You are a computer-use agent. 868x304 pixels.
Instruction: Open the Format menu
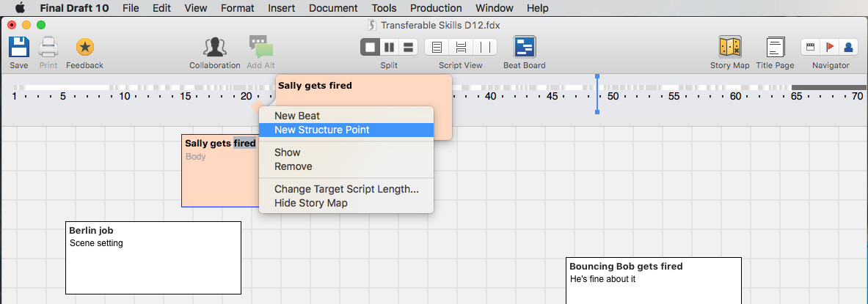[238, 8]
